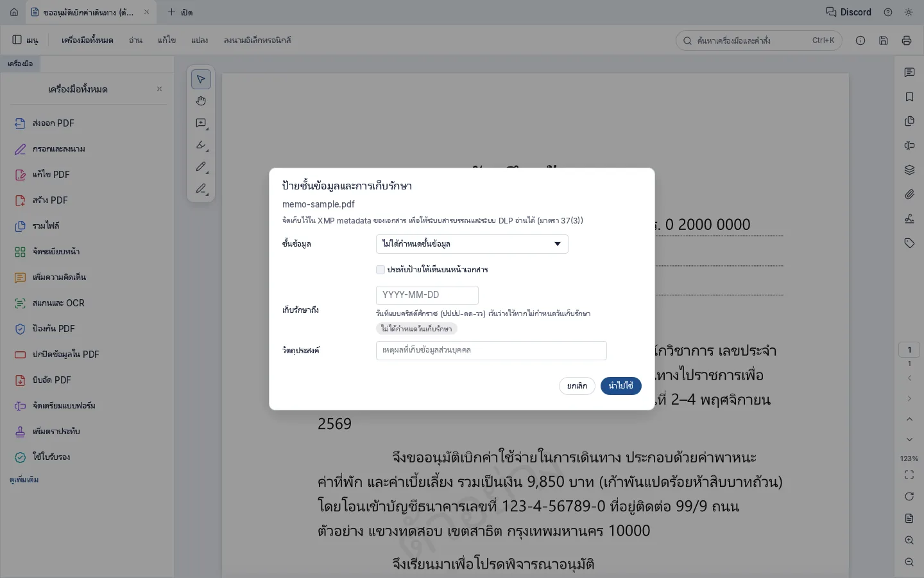Click the purpose text input field
This screenshot has height=578, width=924.
click(492, 351)
